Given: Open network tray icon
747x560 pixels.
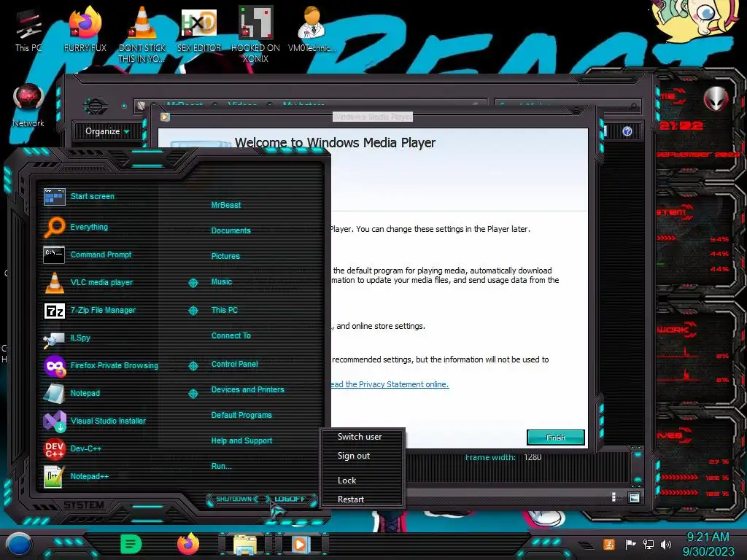Looking at the screenshot, I should pos(649,544).
